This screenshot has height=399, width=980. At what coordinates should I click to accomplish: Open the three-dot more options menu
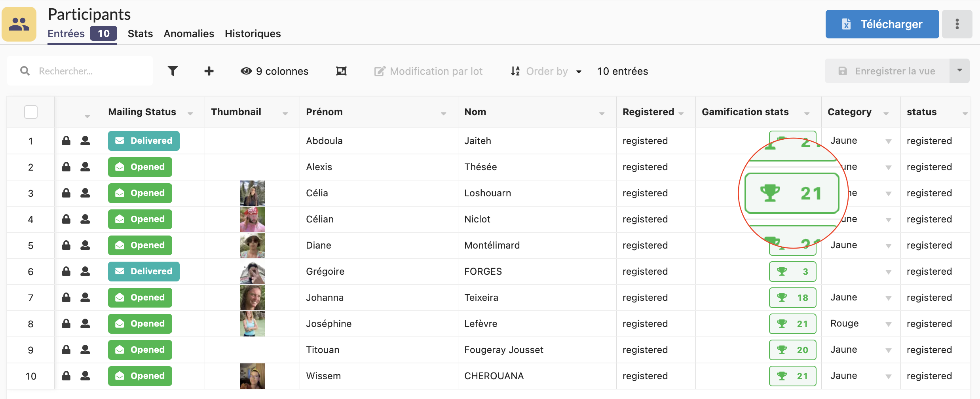(x=957, y=24)
